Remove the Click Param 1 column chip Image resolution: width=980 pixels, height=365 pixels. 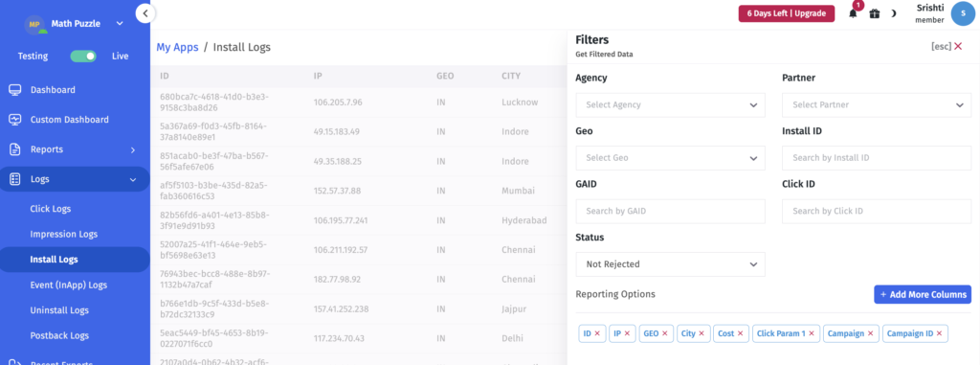tap(812, 333)
